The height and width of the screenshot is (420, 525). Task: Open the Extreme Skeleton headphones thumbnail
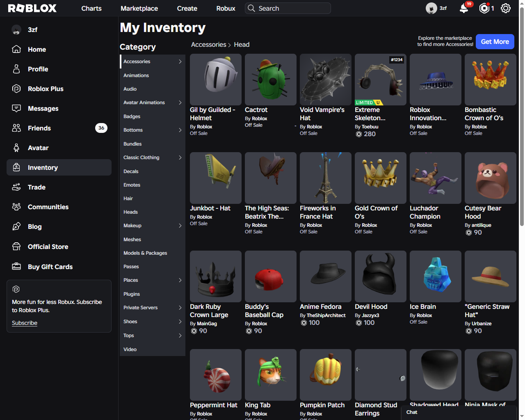click(x=381, y=80)
